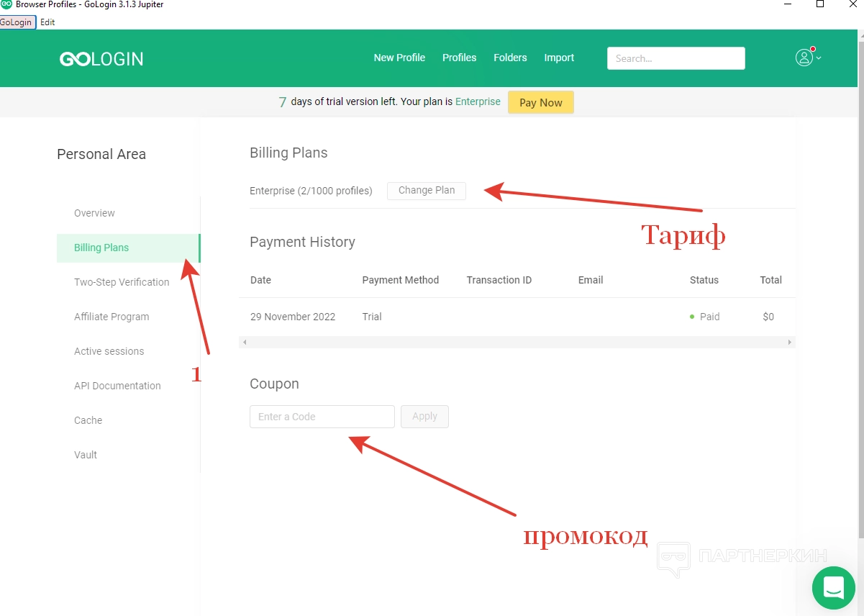Click into the Search field
Viewport: 864px width, 616px height.
tap(676, 58)
